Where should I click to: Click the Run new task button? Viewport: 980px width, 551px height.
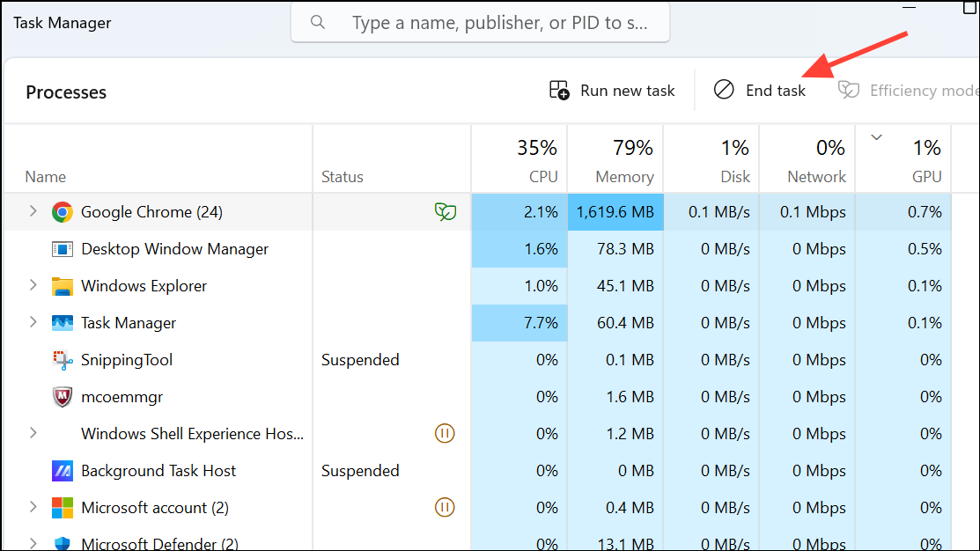tap(612, 91)
